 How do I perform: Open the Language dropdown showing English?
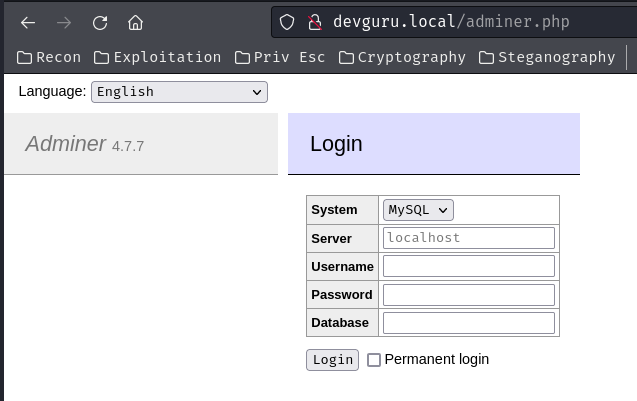[x=179, y=92]
